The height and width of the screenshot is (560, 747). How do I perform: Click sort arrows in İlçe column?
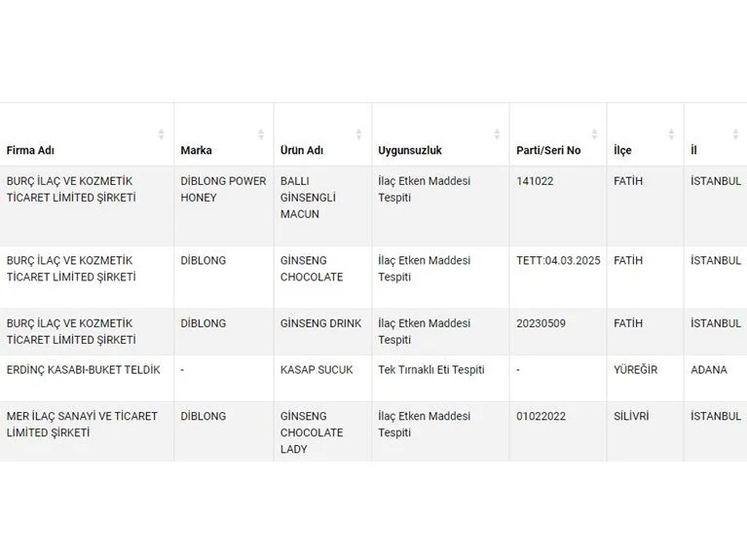[x=671, y=134]
